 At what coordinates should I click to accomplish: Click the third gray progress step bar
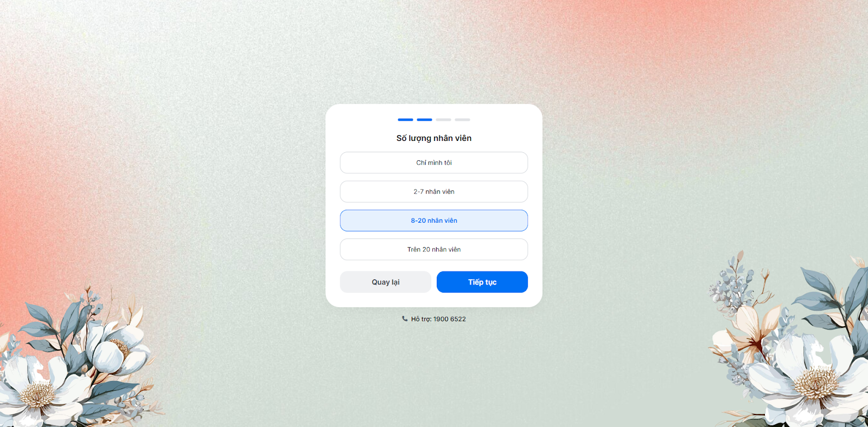click(443, 119)
